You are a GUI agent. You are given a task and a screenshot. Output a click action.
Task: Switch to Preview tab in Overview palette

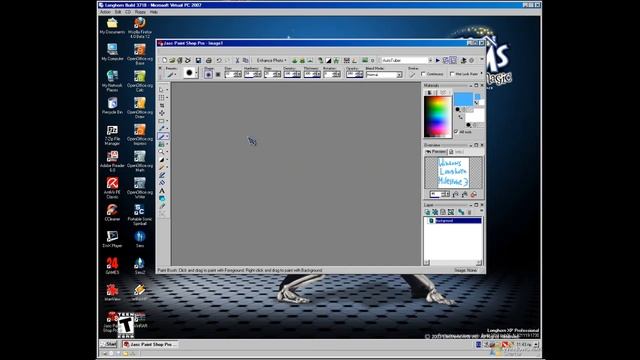coord(436,152)
